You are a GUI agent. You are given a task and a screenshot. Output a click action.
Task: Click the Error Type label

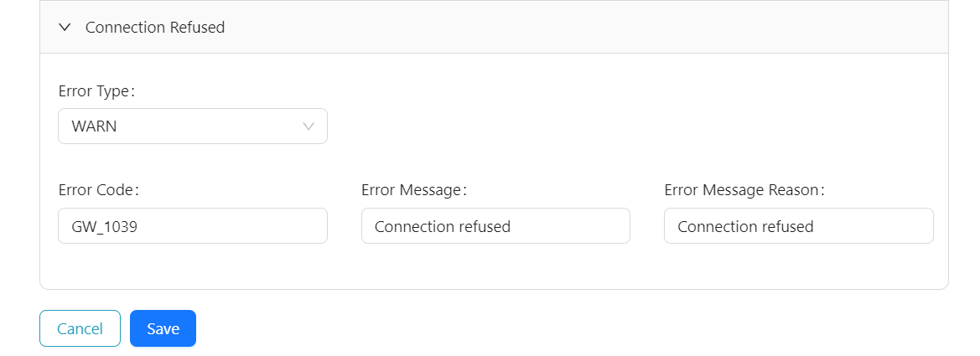pyautogui.click(x=96, y=91)
